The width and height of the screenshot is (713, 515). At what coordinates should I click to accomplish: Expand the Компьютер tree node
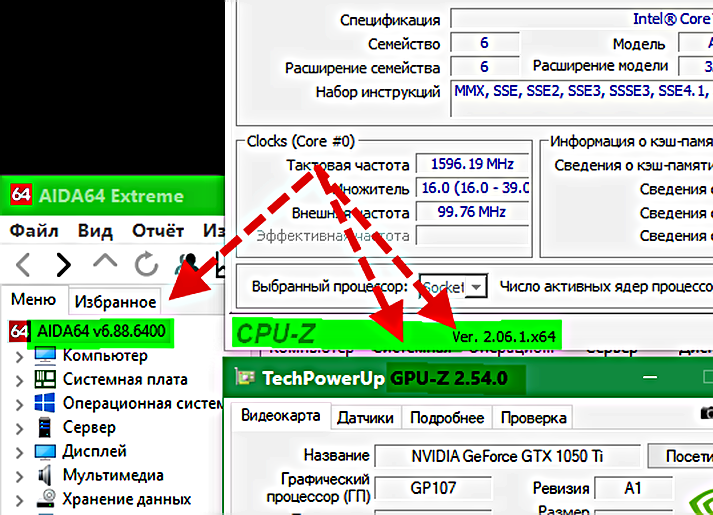(19, 357)
